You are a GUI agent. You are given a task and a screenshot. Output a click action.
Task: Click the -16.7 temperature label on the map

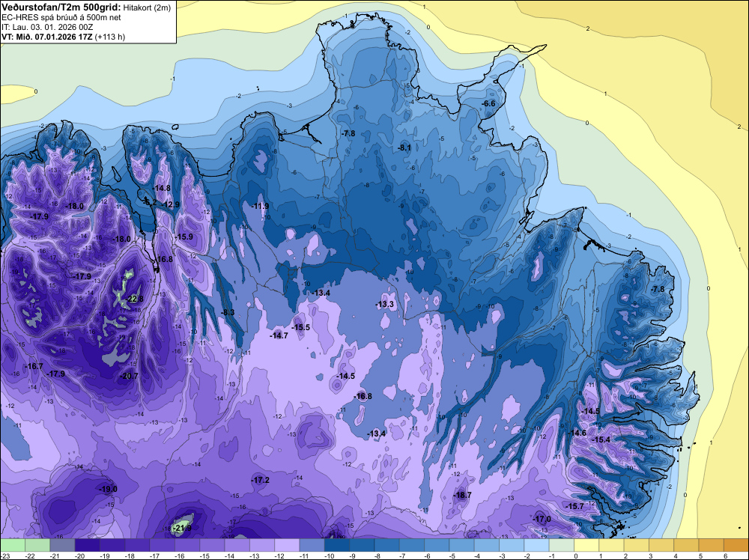coord(34,366)
